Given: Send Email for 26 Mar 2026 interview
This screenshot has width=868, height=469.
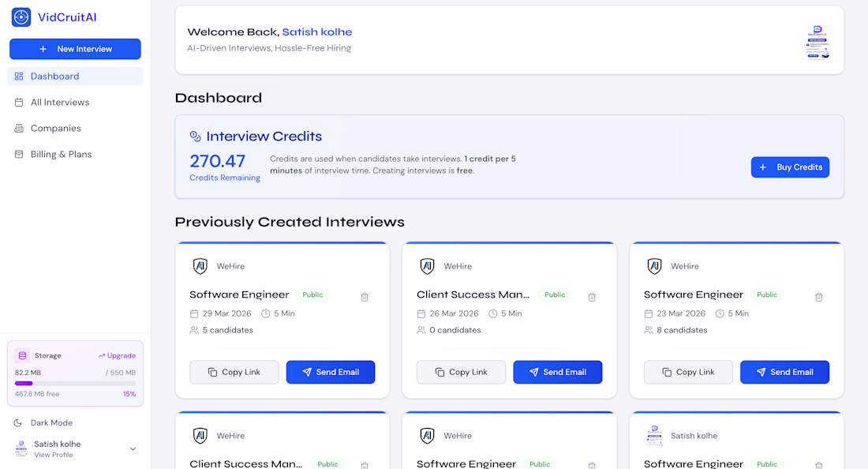Looking at the screenshot, I should (557, 372).
